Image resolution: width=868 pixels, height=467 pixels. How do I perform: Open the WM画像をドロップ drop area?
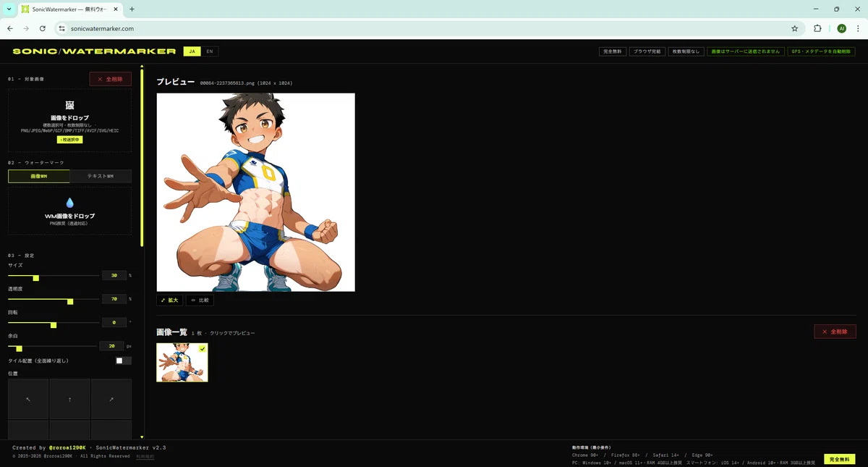click(70, 211)
